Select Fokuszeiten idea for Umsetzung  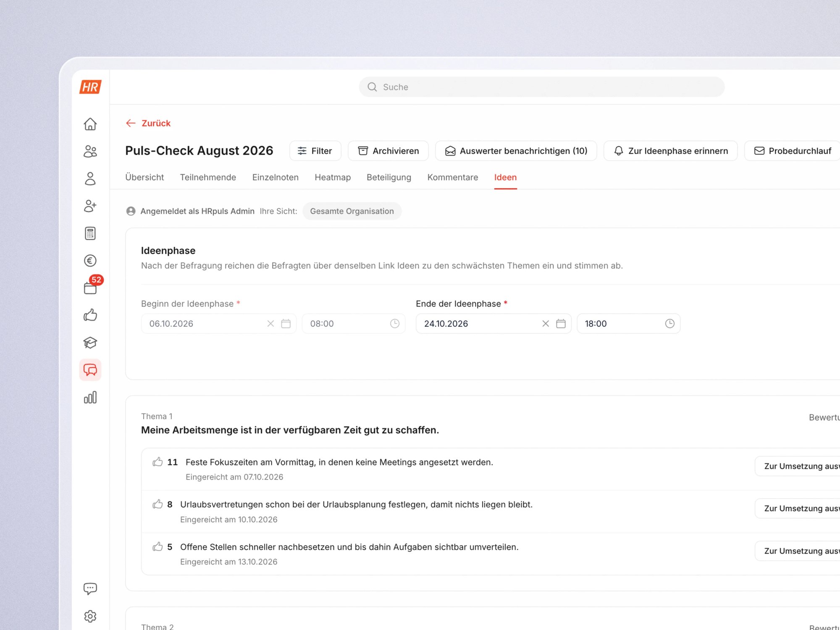click(x=797, y=466)
